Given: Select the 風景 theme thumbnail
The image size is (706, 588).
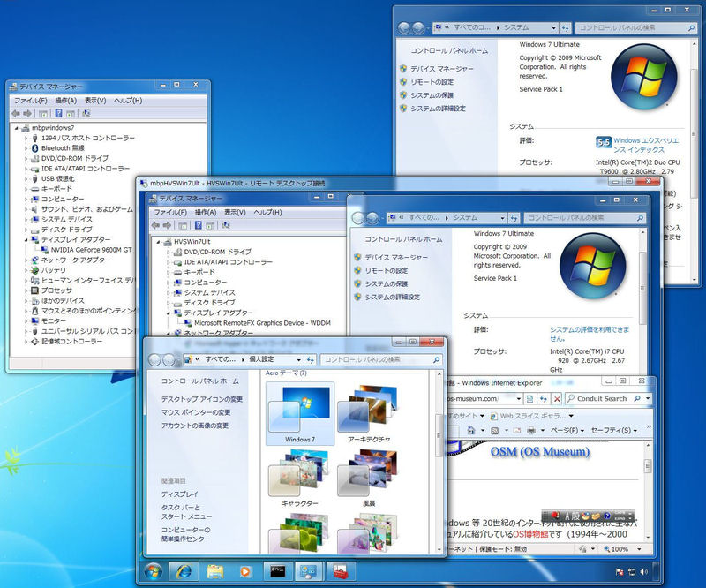Looking at the screenshot, I should point(369,478).
